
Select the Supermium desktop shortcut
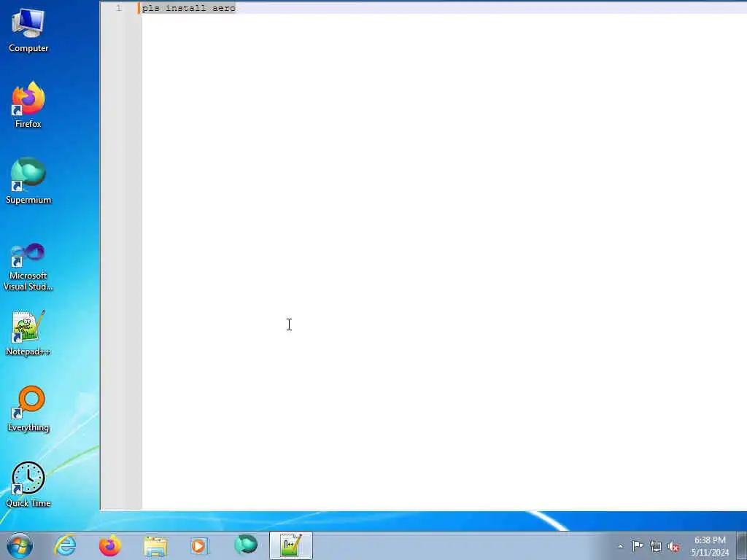coord(28,181)
